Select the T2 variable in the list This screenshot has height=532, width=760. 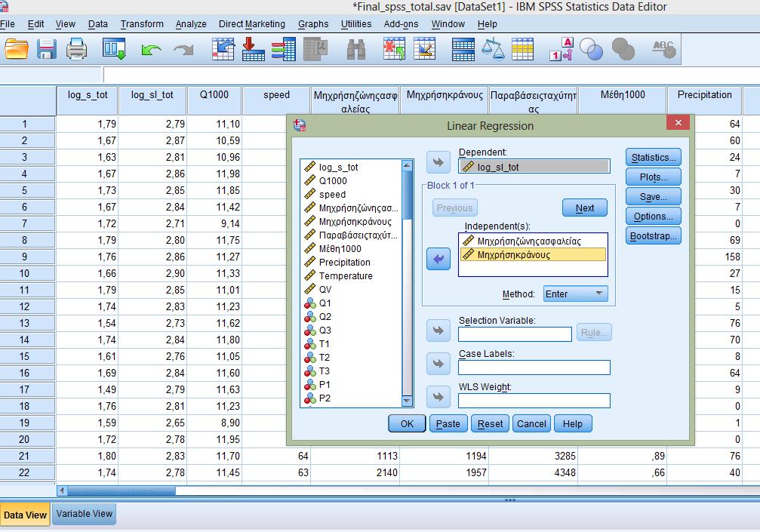(324, 357)
